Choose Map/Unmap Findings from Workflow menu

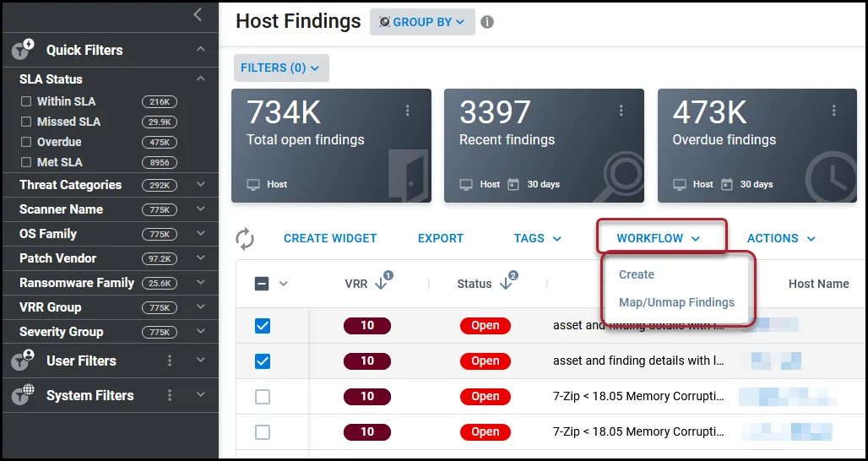click(676, 302)
